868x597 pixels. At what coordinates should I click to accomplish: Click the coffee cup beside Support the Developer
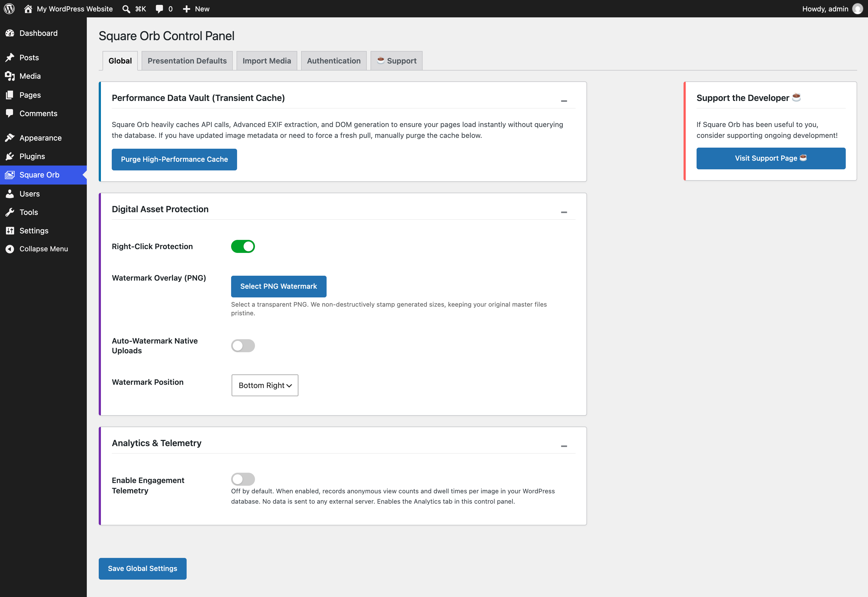click(x=796, y=97)
